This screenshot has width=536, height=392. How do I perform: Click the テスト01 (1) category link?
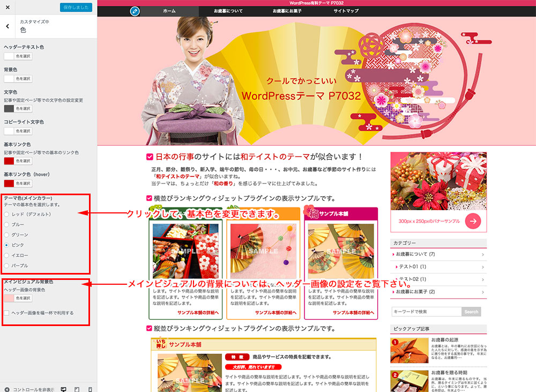click(413, 267)
